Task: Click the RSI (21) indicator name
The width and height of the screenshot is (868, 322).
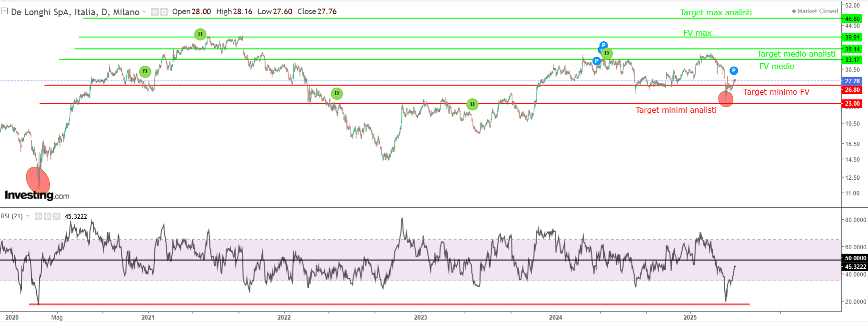Action: 12,216
